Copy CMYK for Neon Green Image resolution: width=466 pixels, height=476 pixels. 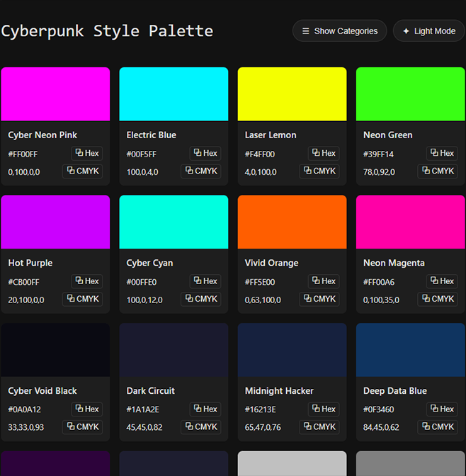[x=438, y=171]
